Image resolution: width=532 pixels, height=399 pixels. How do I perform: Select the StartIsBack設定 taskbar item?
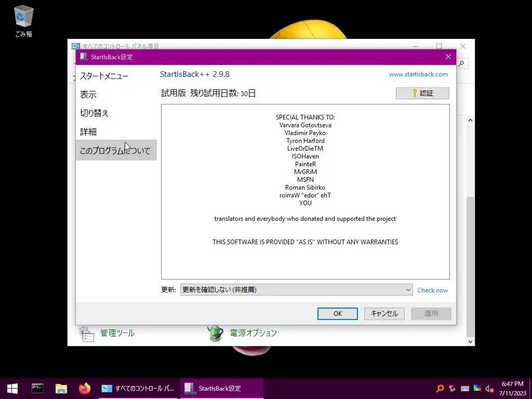221,389
